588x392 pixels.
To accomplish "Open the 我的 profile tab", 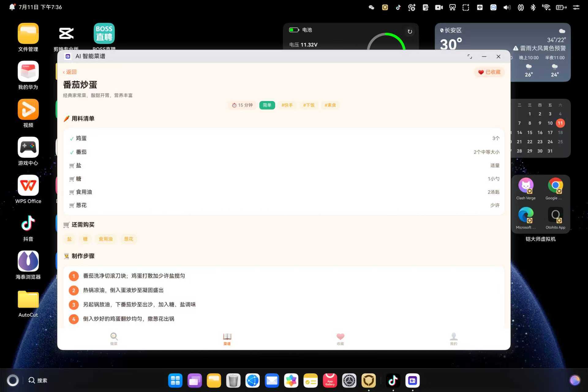I will pyautogui.click(x=454, y=339).
